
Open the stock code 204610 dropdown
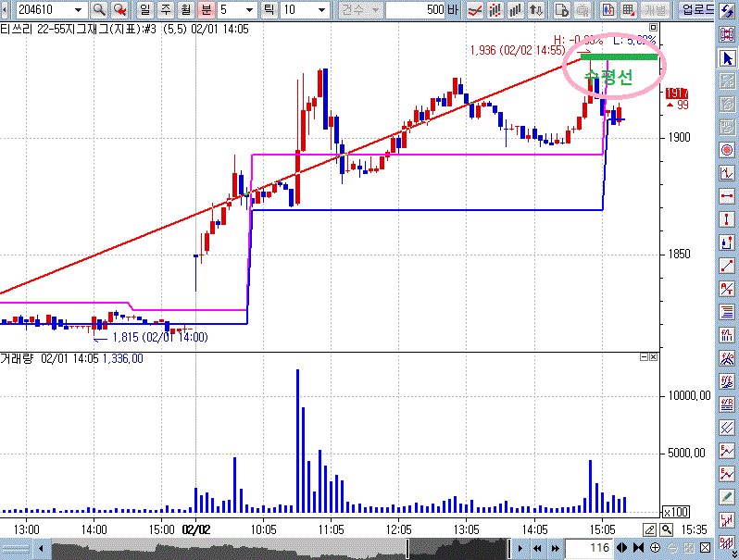click(76, 10)
